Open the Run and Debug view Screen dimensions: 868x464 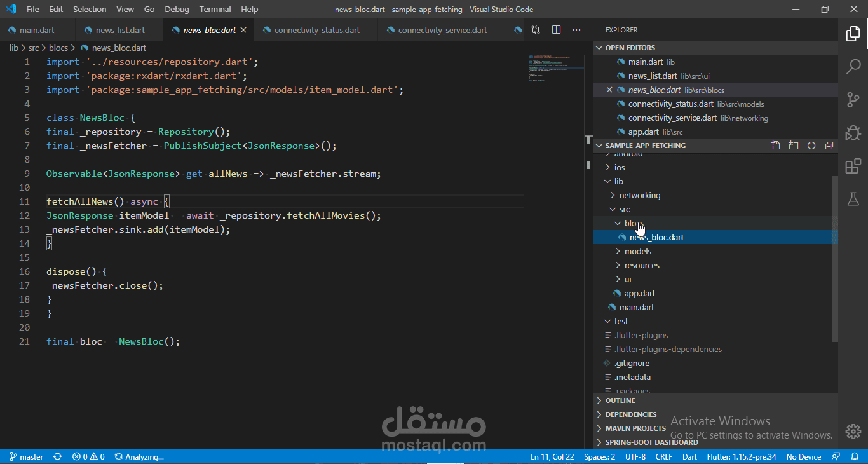pos(853,133)
